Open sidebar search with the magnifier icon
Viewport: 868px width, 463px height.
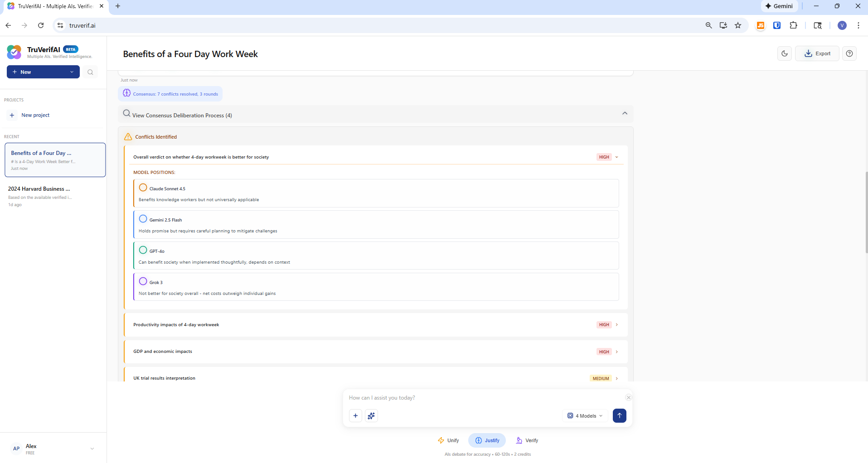point(90,72)
